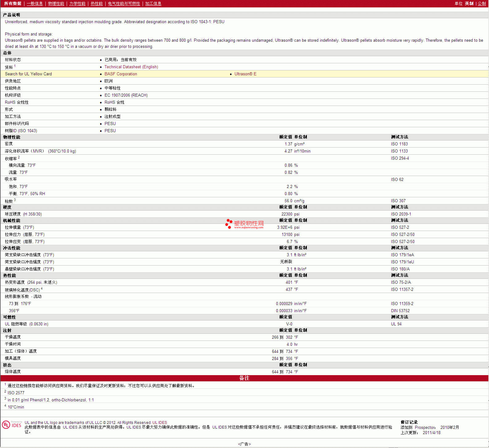
Task: Switch to the 电气性能与可燃性 tab
Action: (124, 4)
